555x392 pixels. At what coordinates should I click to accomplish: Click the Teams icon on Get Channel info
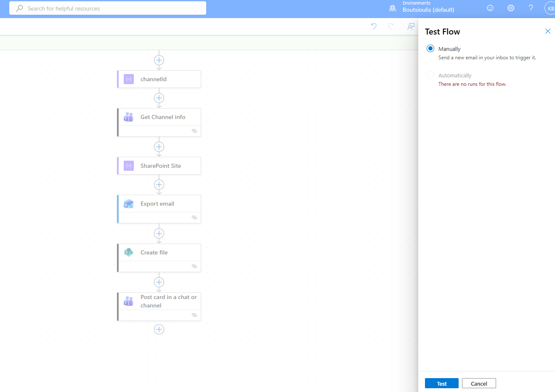click(129, 117)
